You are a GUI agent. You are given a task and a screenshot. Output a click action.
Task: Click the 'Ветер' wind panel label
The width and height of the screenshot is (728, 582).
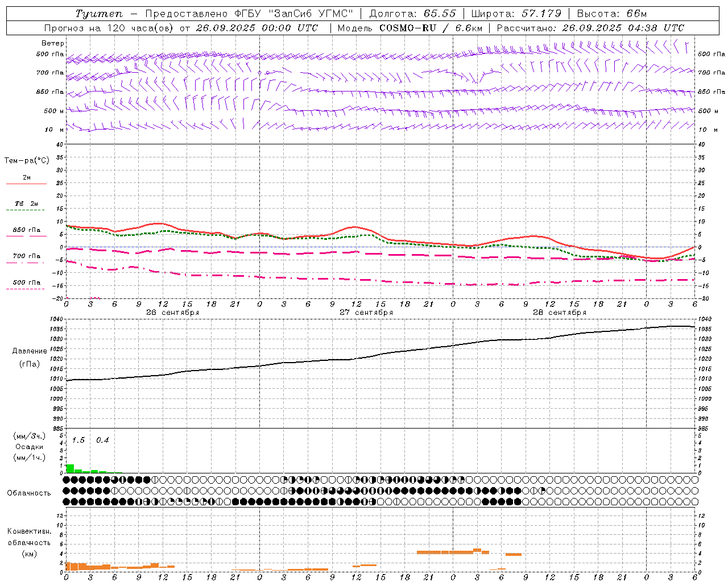(53, 43)
